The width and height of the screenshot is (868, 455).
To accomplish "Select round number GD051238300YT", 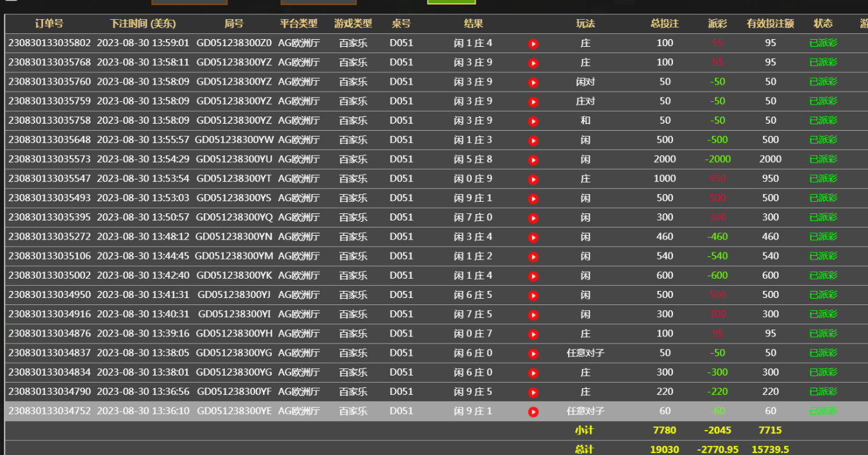I will [234, 178].
